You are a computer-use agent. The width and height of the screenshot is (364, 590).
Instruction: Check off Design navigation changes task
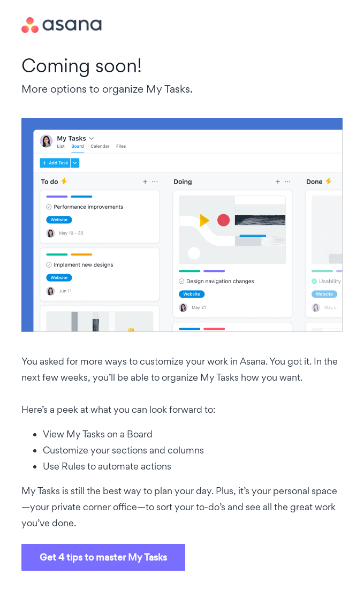tap(181, 282)
